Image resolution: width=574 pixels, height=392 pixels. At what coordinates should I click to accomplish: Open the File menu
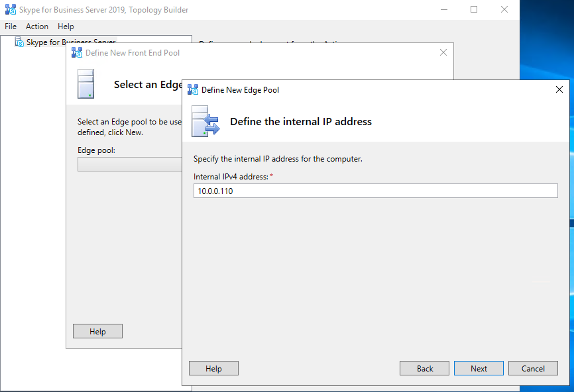11,26
